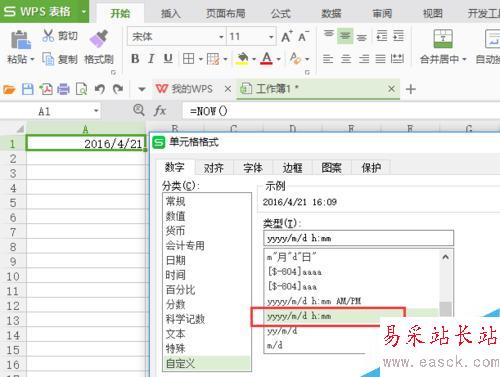Viewport: 500px width, 377px height.
Task: Click the Copy icon
Action: coord(48,59)
